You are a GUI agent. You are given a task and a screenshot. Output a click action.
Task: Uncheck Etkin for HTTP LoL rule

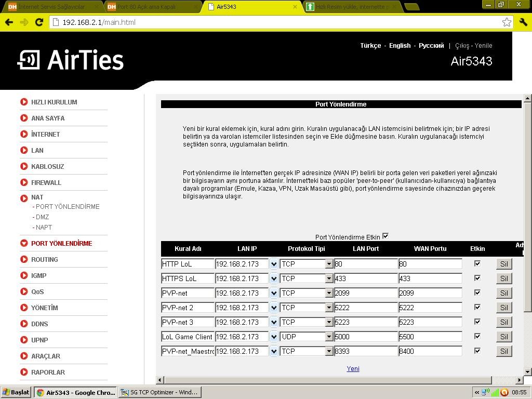pyautogui.click(x=477, y=263)
